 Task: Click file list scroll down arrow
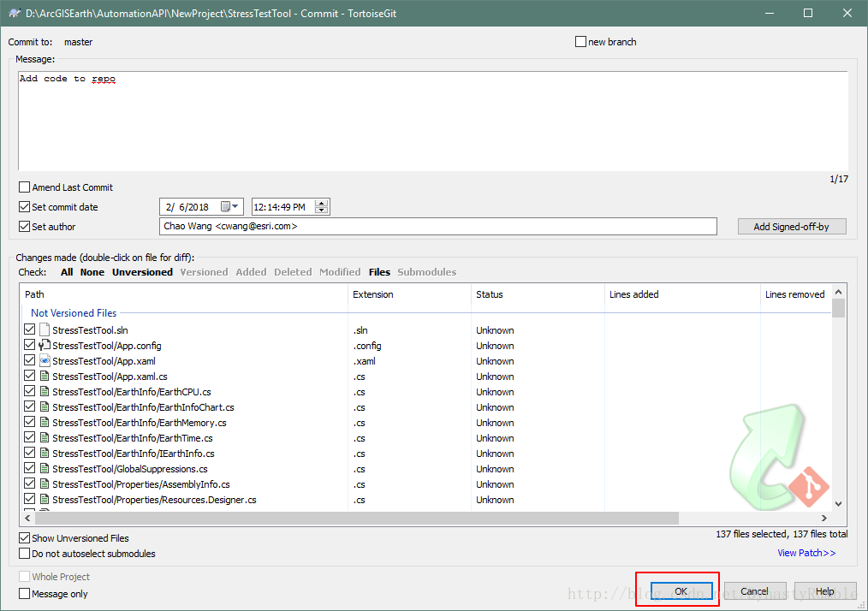point(839,504)
